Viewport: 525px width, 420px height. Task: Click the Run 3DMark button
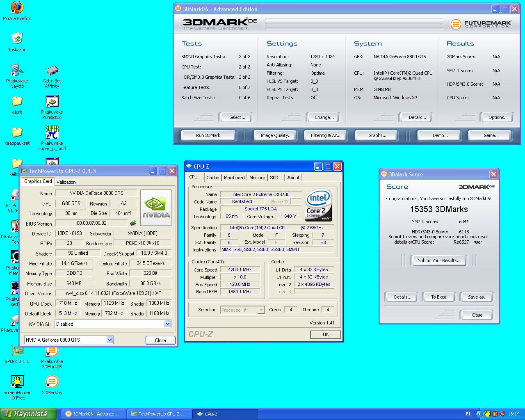(x=208, y=135)
